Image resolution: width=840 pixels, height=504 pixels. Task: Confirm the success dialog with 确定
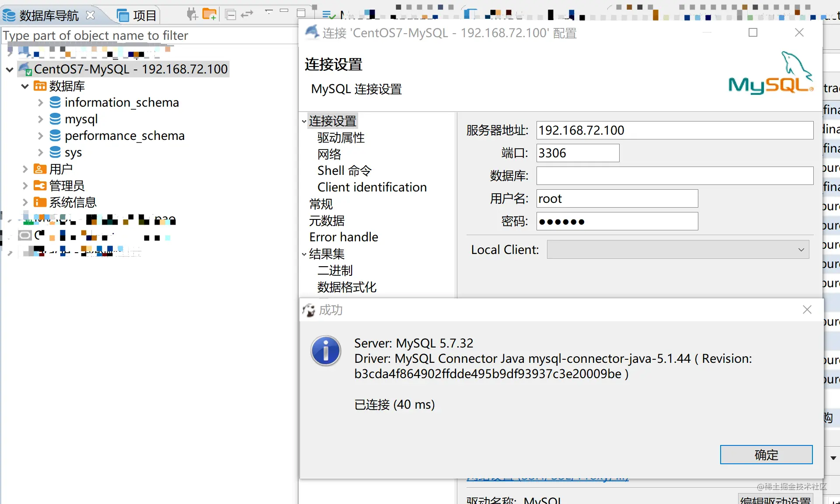(x=766, y=455)
